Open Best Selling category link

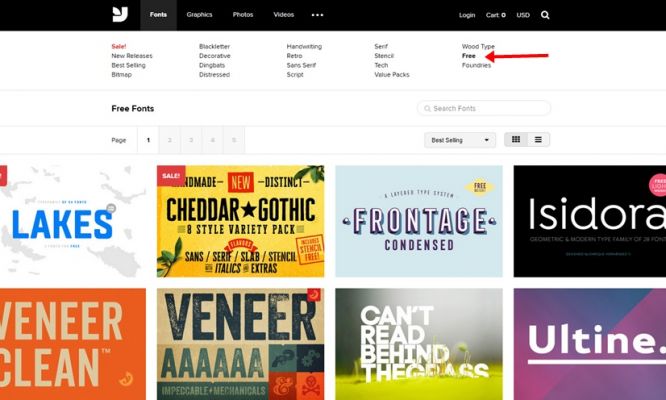point(128,65)
